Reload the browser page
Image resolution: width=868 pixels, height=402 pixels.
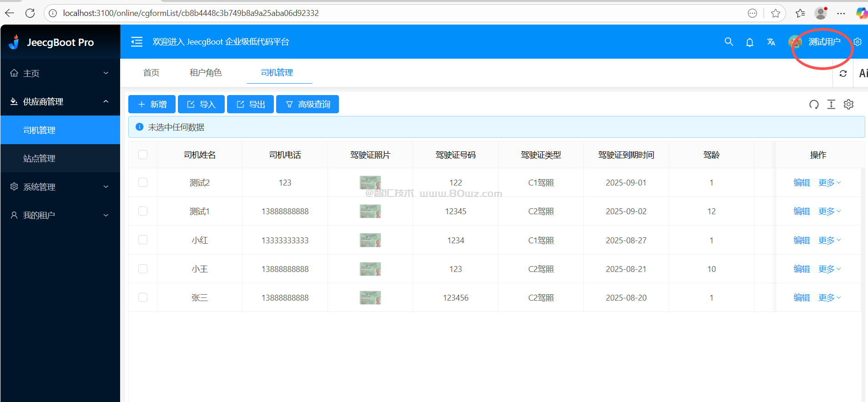coord(30,13)
